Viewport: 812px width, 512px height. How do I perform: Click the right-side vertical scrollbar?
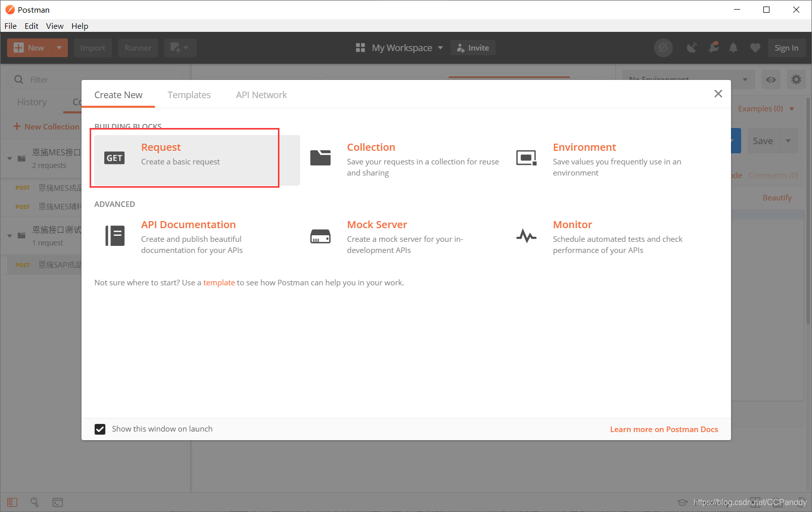[808, 210]
